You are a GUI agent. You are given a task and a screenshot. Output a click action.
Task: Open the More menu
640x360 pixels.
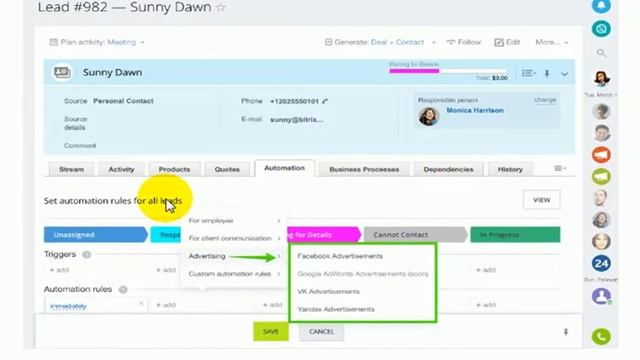(551, 42)
